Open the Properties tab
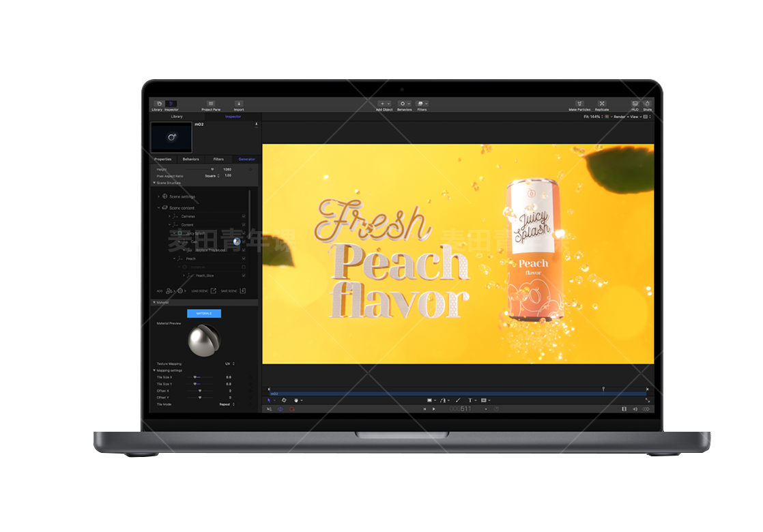 tap(163, 159)
